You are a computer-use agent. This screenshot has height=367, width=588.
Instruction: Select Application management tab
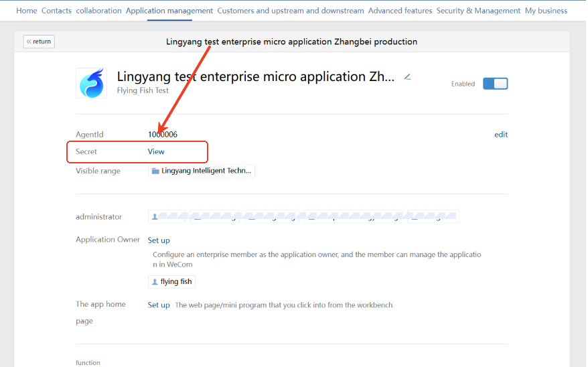tap(169, 11)
